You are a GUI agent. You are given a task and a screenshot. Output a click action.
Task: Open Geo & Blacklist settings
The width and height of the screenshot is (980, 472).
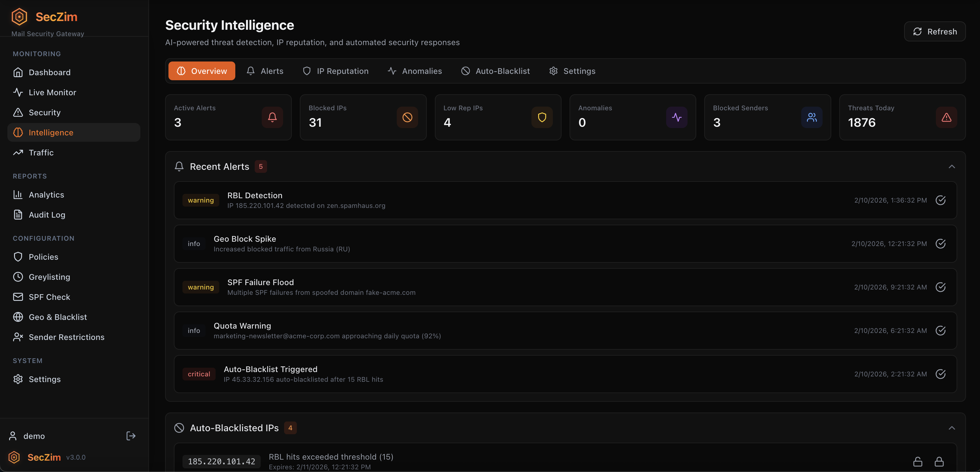(x=58, y=317)
